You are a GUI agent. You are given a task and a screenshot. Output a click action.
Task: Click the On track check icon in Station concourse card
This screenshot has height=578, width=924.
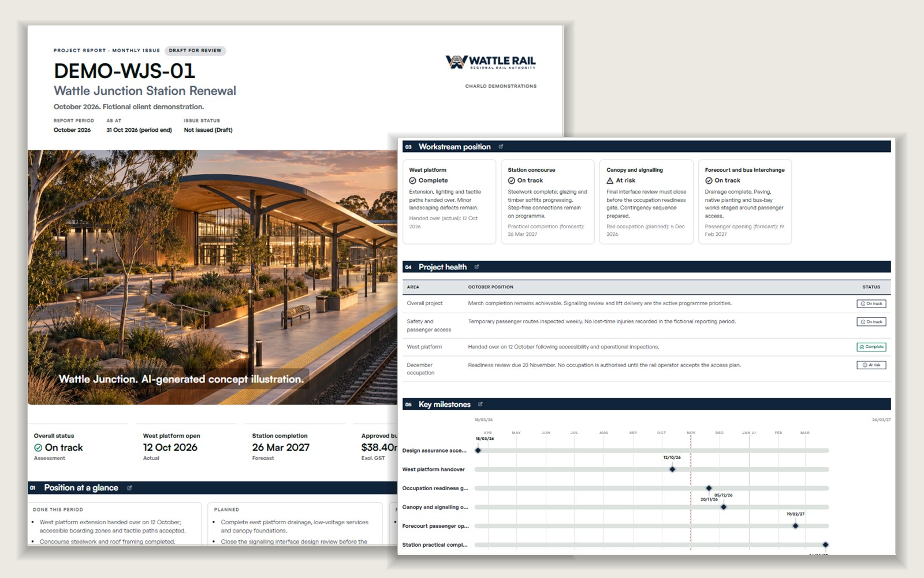tap(511, 180)
